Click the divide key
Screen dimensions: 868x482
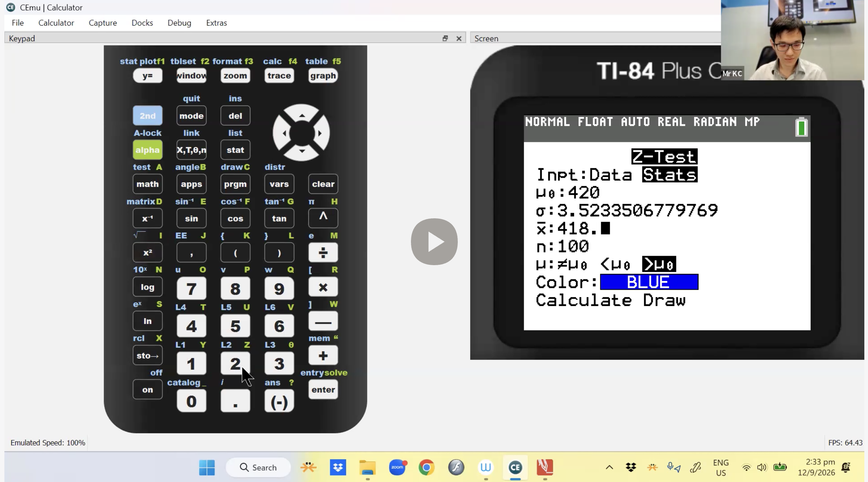[x=323, y=253]
